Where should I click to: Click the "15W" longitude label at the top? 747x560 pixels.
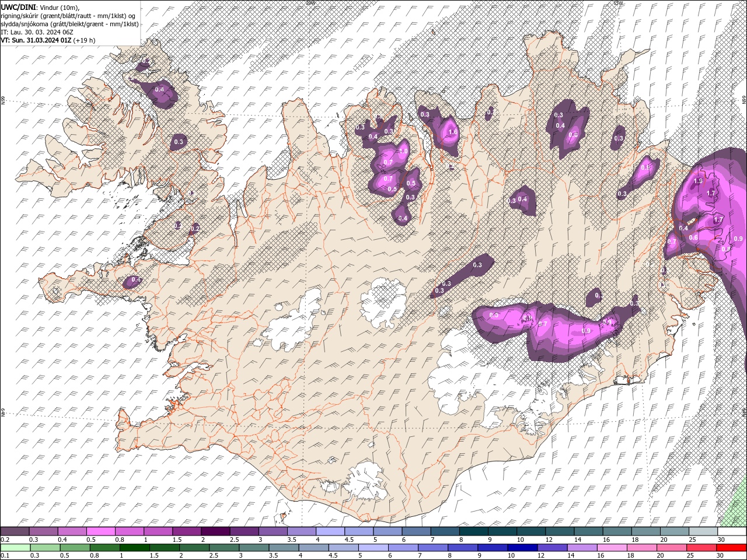618,3
